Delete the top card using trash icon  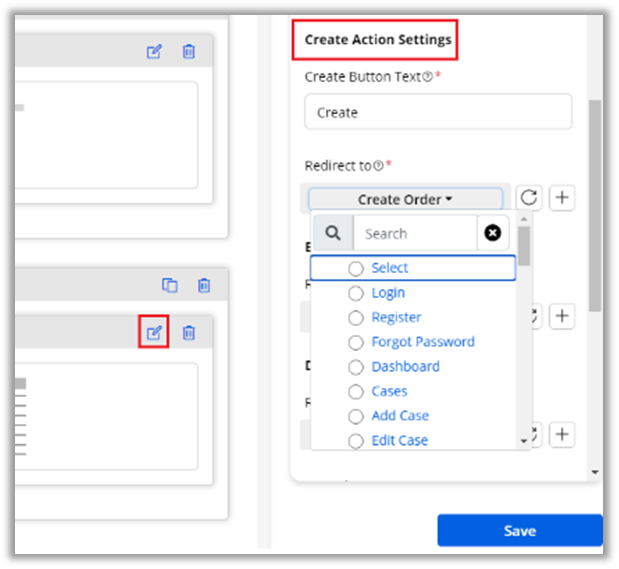[189, 52]
